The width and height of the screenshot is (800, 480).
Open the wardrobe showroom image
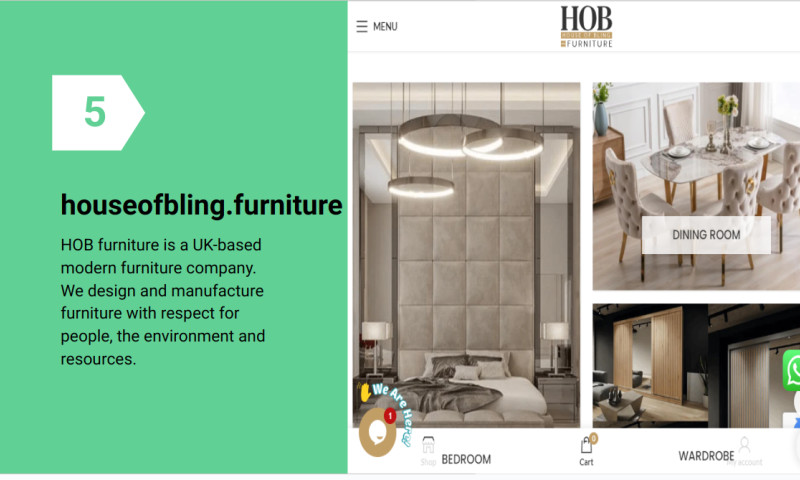tap(696, 365)
